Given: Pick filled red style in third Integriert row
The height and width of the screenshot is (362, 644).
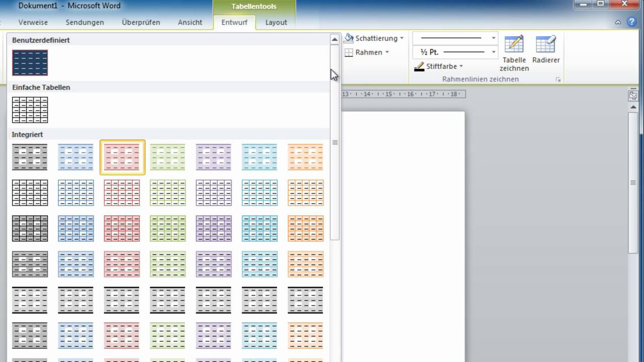Looking at the screenshot, I should click(x=122, y=229).
